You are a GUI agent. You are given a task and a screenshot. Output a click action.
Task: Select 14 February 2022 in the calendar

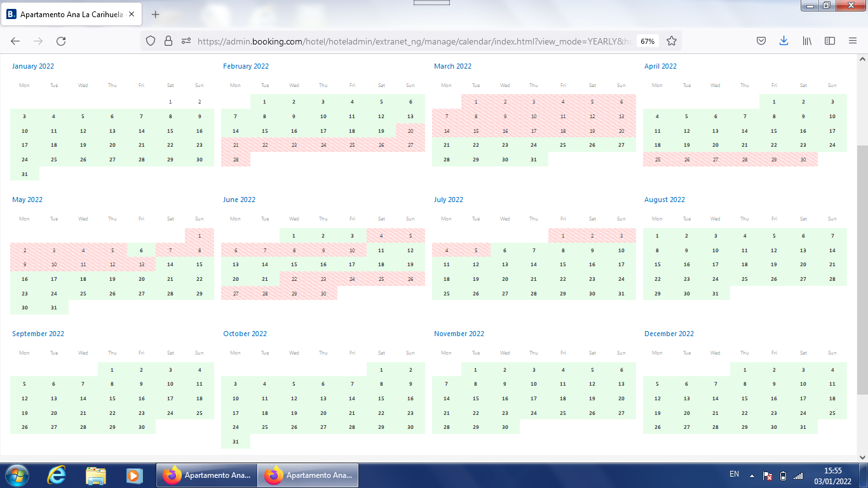tap(235, 131)
